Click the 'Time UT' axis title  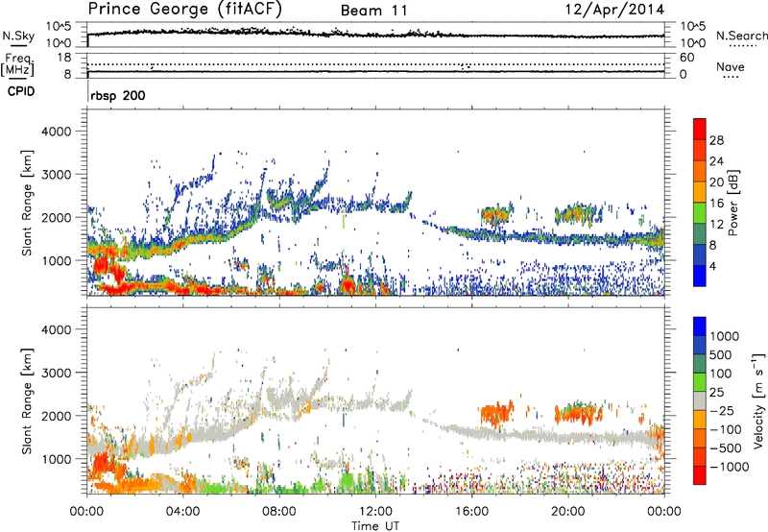375,526
